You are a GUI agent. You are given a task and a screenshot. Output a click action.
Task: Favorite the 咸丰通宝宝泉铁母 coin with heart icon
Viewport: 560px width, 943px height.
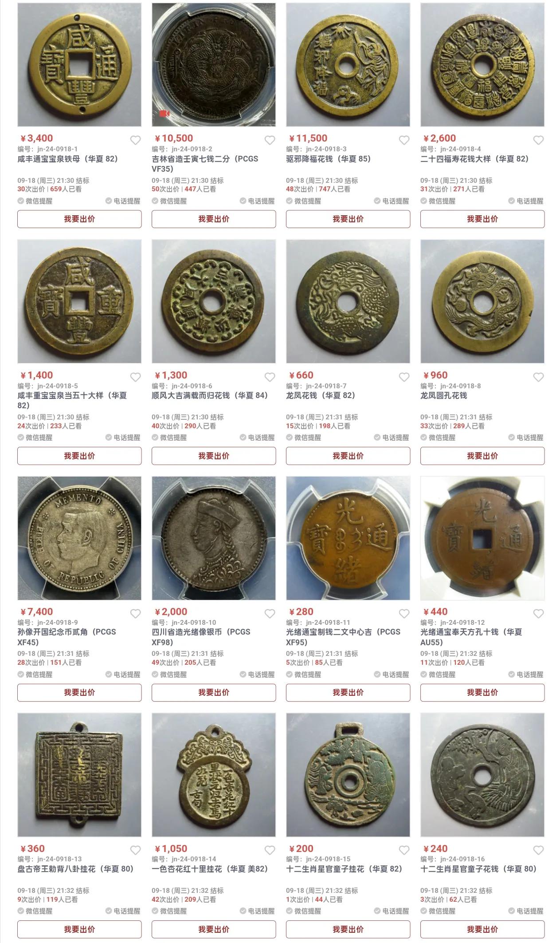tap(135, 141)
